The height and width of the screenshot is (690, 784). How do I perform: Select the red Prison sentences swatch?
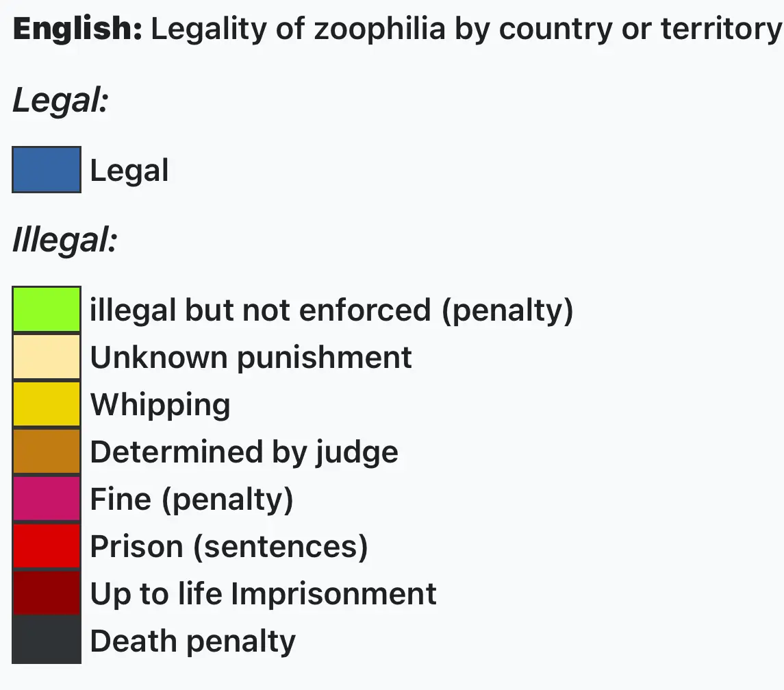click(x=47, y=546)
